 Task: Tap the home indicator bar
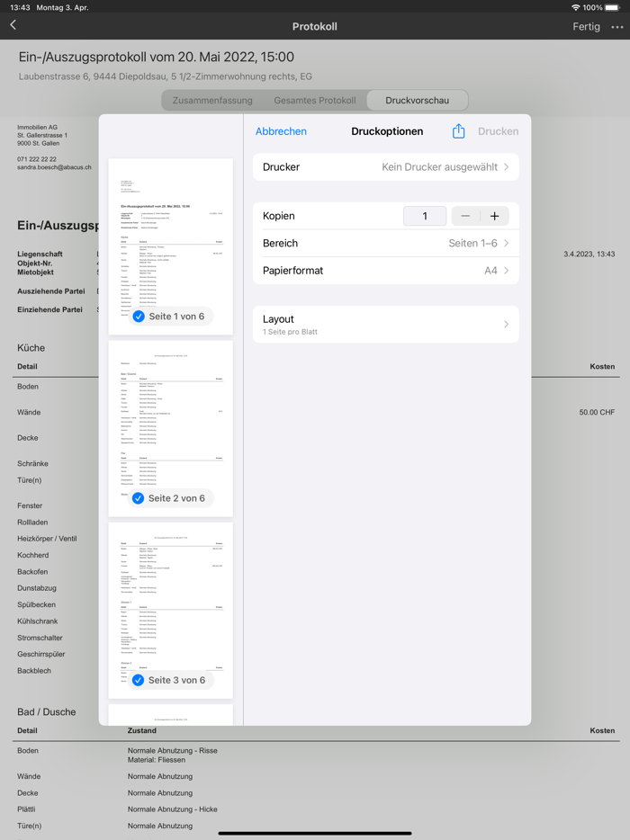coord(315,834)
